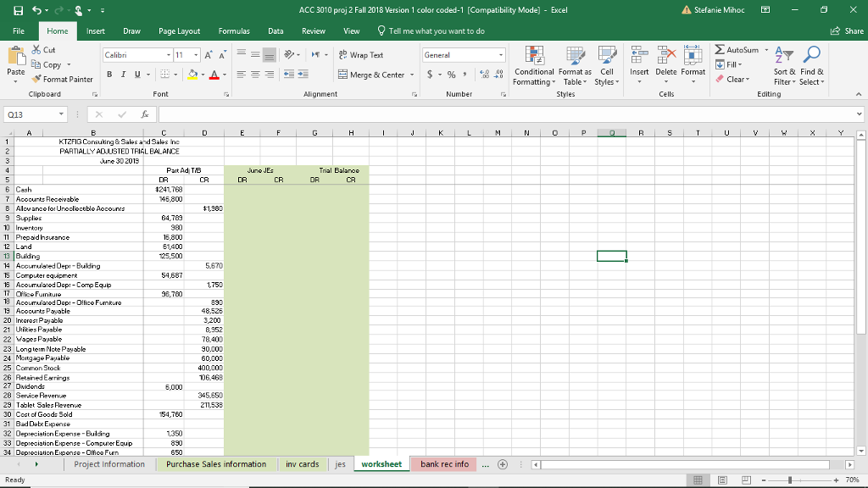Open the font size dropdown
The width and height of the screenshot is (868, 488).
tap(196, 55)
